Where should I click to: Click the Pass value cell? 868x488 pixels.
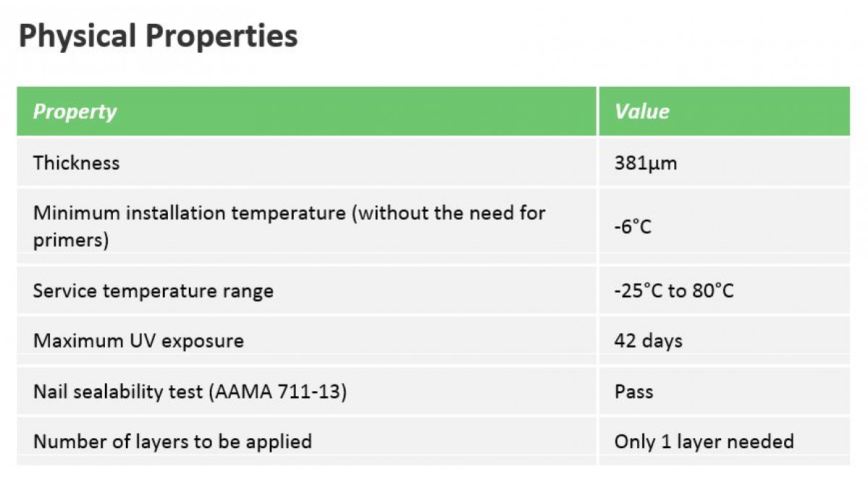[634, 392]
